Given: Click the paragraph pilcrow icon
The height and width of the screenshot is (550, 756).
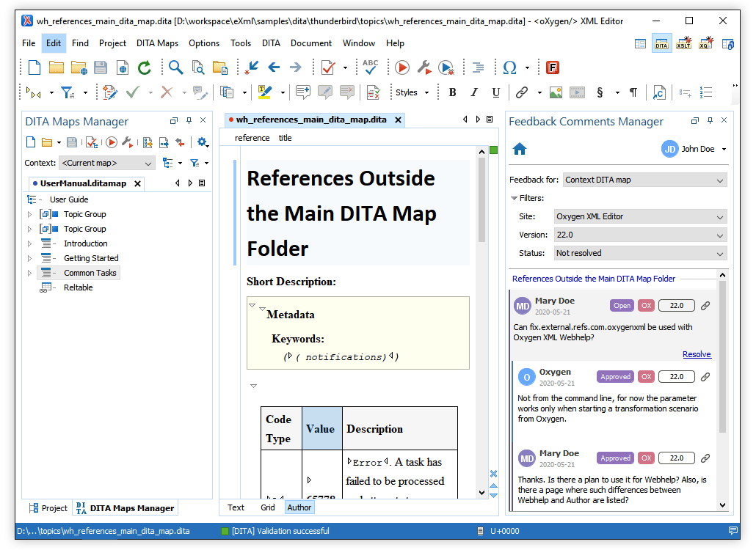Looking at the screenshot, I should tap(633, 92).
